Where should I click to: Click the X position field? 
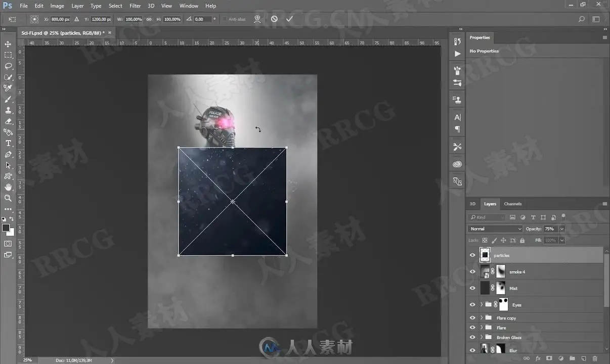60,19
